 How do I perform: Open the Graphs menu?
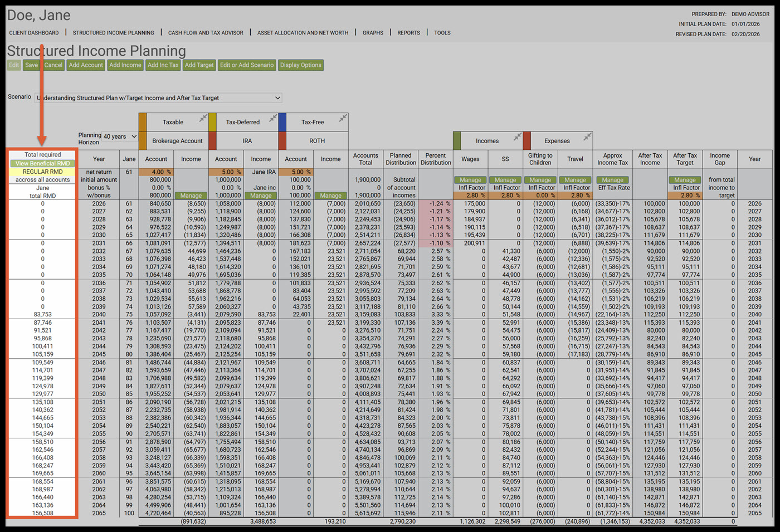tap(373, 33)
